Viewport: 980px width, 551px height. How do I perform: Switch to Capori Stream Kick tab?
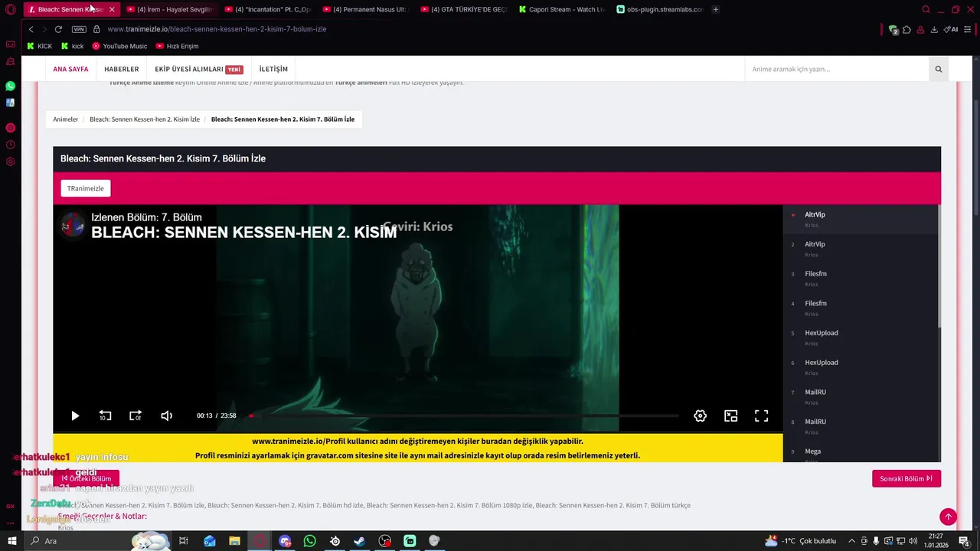click(562, 9)
